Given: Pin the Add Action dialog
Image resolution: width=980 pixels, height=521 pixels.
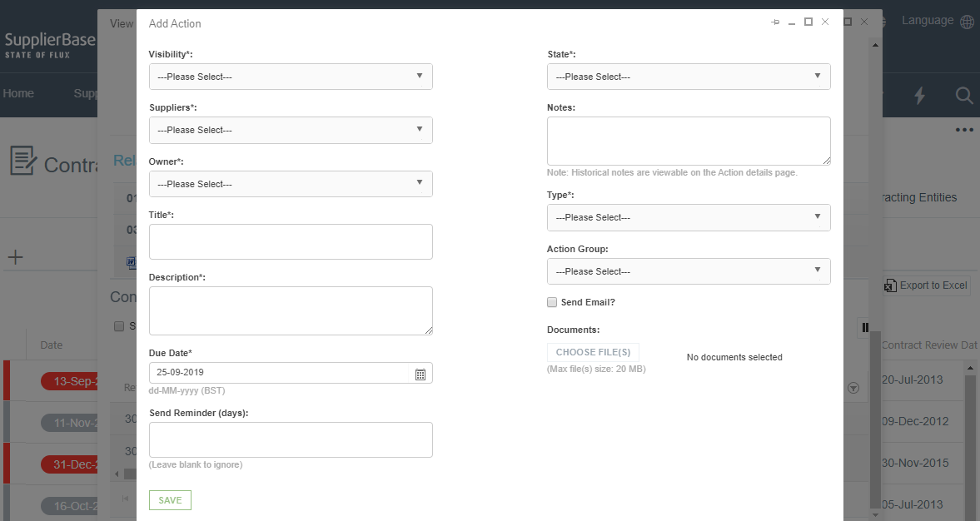Looking at the screenshot, I should (x=774, y=22).
